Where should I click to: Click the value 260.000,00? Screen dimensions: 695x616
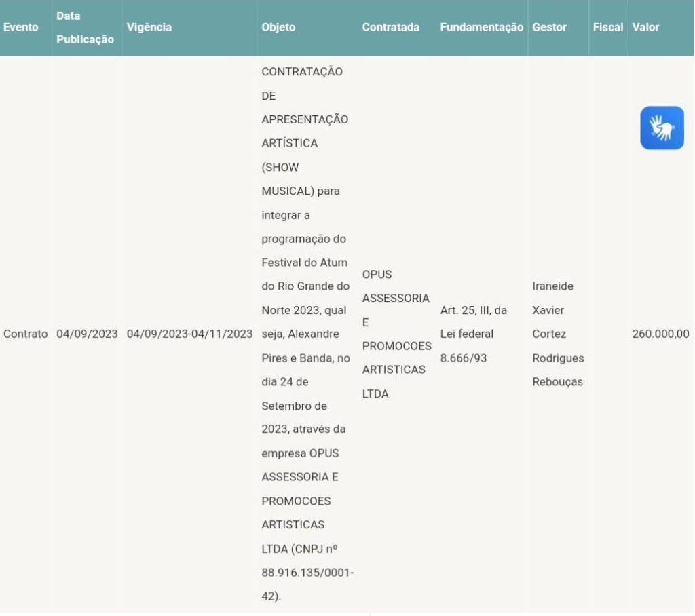(661, 334)
